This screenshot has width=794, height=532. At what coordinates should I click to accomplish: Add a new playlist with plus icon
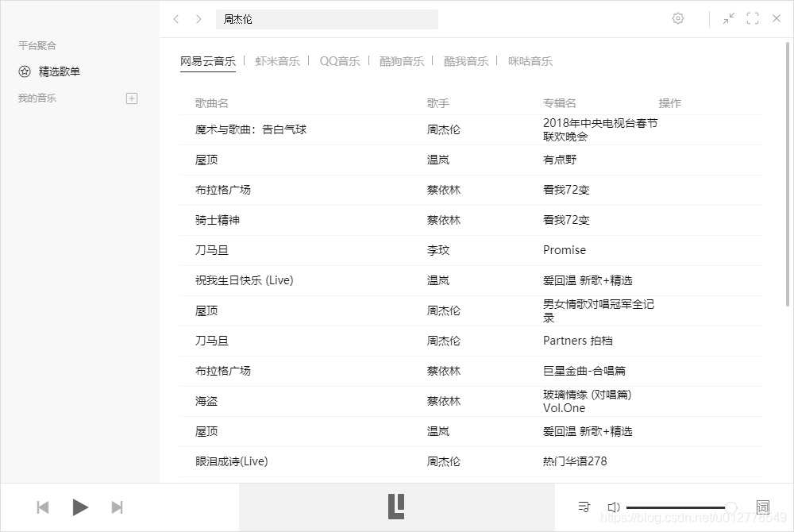[132, 98]
